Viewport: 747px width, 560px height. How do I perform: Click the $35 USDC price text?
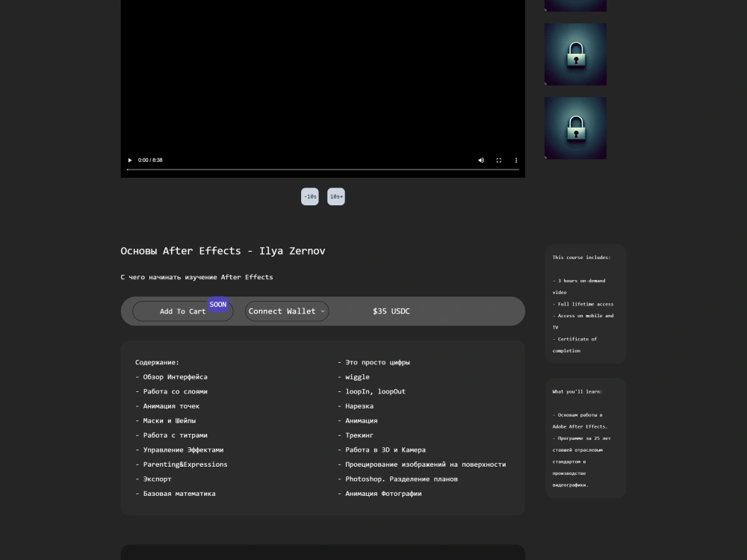click(x=391, y=311)
